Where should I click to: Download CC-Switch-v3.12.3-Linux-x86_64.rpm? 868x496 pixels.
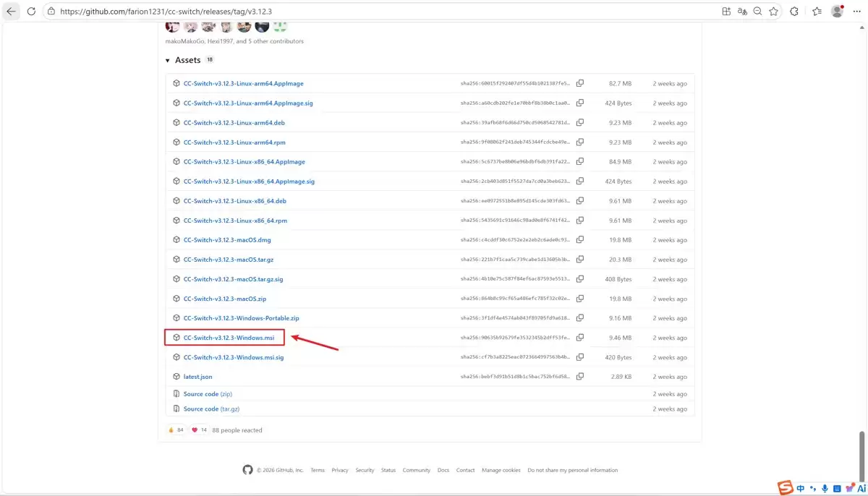pos(235,220)
